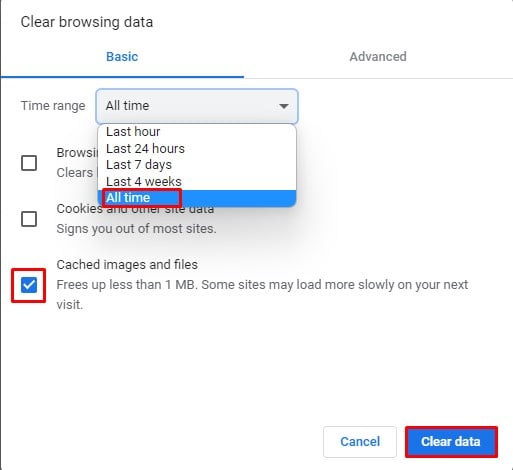Click 'Signs you out of most sites.' text
Viewport: 513px width, 470px height.
click(x=136, y=229)
